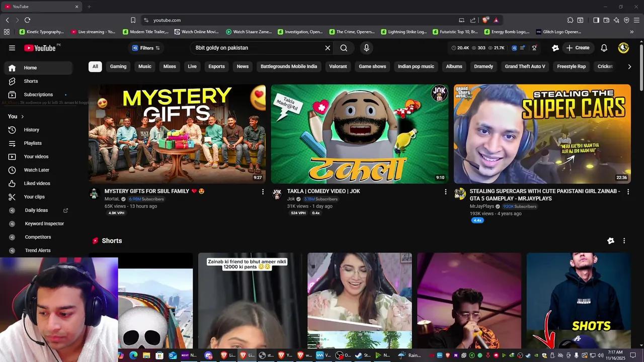The height and width of the screenshot is (362, 644).
Task: Open a new browser tab
Action: pos(89,7)
